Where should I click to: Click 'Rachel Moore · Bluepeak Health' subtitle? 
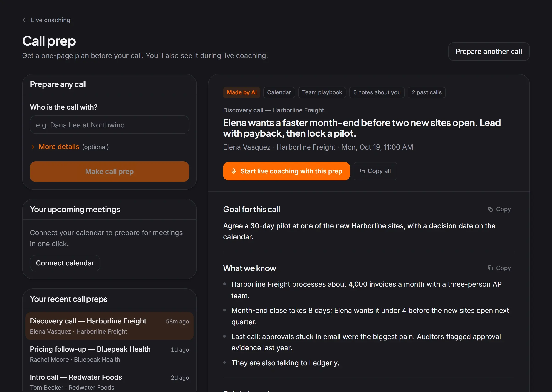click(x=75, y=359)
